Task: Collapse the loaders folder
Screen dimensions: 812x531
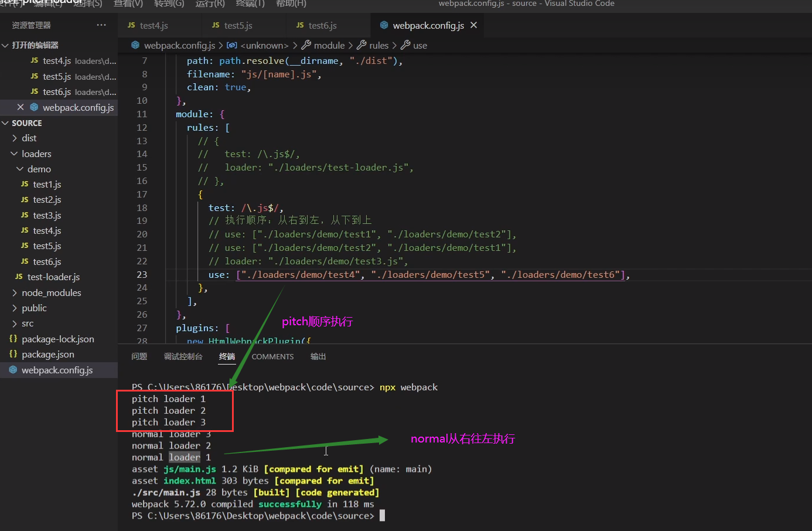Action: (15, 154)
